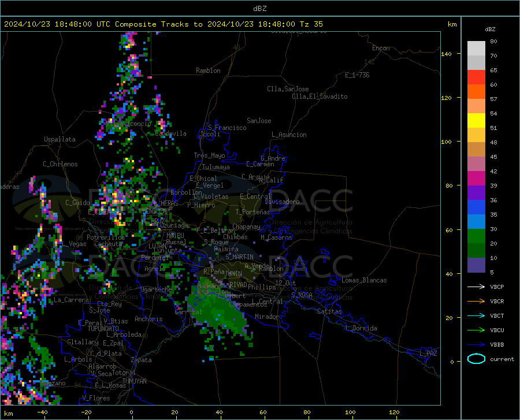Click the Lomas_Blancas label
Viewport: 520px width, 420px height.
(x=364, y=280)
